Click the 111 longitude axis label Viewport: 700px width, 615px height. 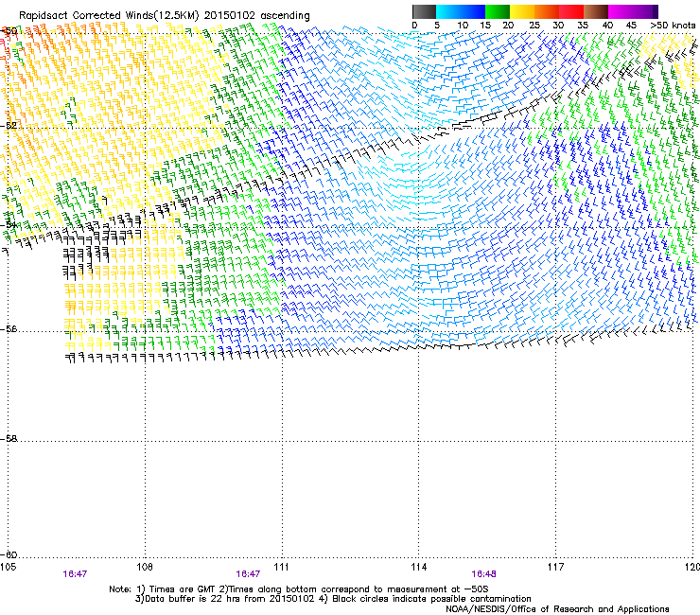tap(281, 567)
